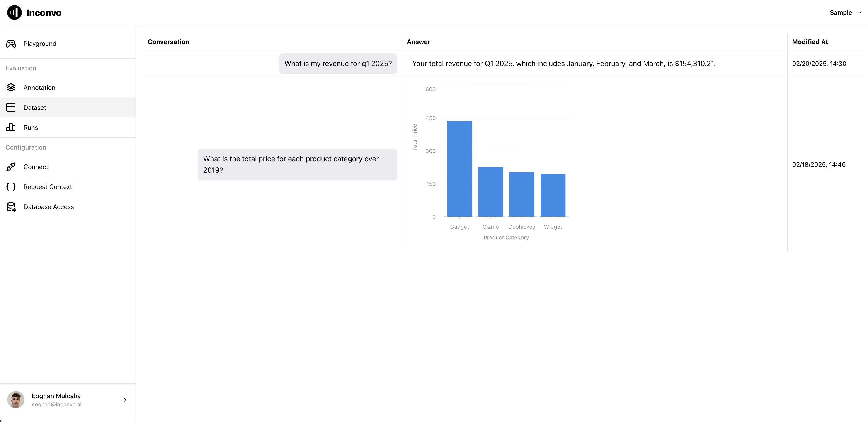Screen dimensions: 868x422
Task: Open the Connect configuration
Action: (x=35, y=166)
